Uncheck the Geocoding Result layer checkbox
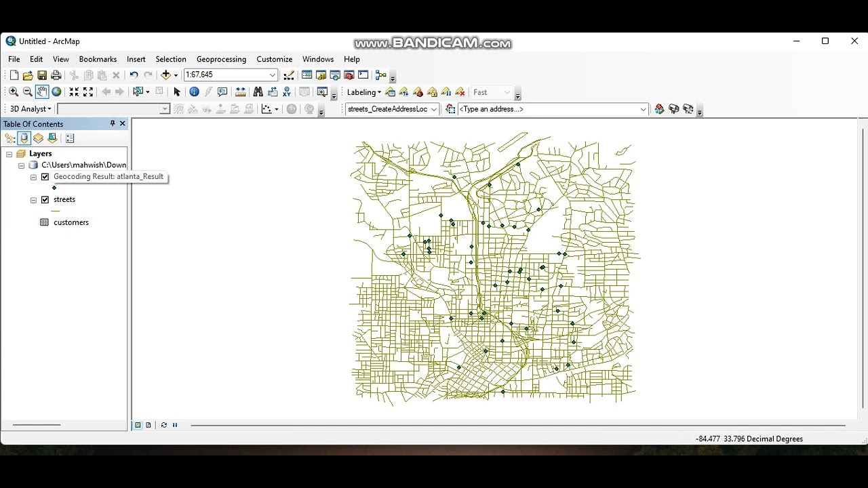 tap(45, 177)
